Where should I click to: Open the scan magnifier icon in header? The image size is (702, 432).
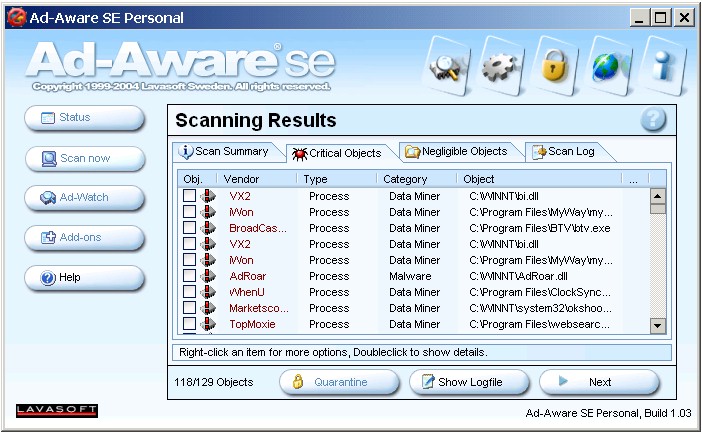(x=447, y=67)
